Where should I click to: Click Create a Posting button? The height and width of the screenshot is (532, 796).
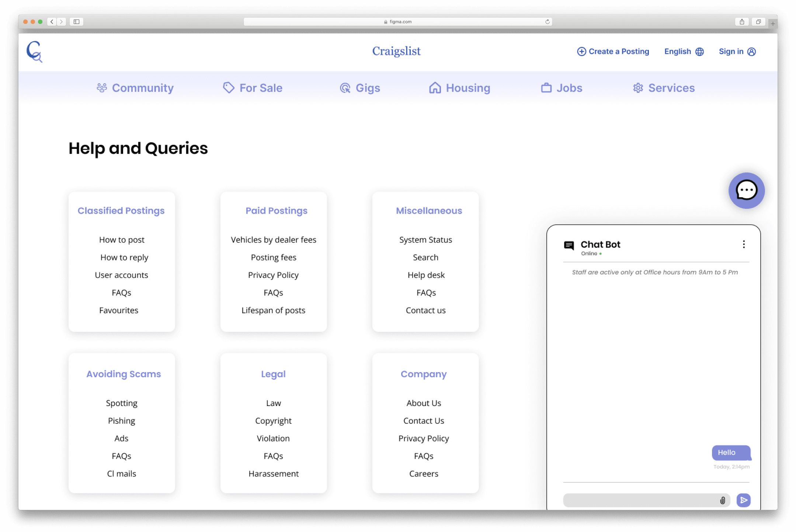click(613, 52)
